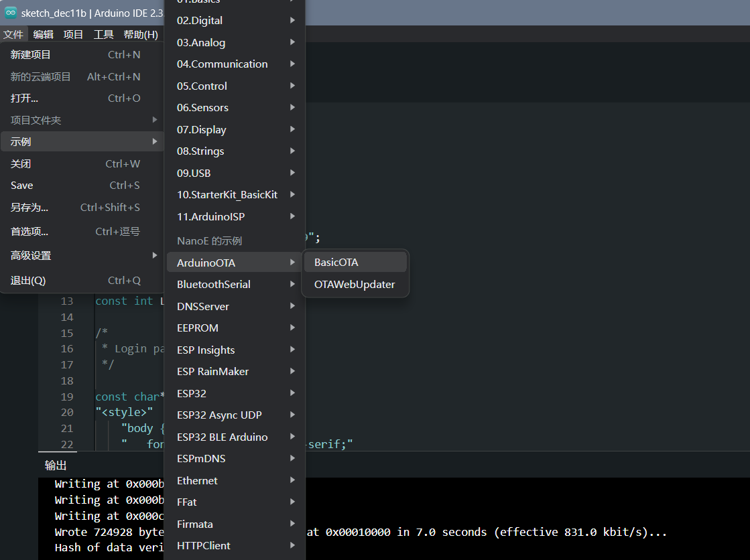
Task: Expand the 示例 submenu
Action: coord(82,141)
